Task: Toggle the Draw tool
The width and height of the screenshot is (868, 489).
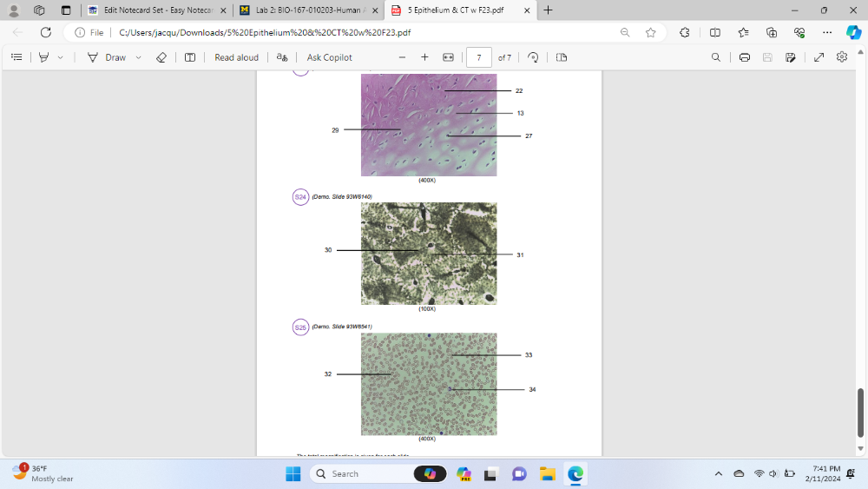Action: click(x=108, y=57)
